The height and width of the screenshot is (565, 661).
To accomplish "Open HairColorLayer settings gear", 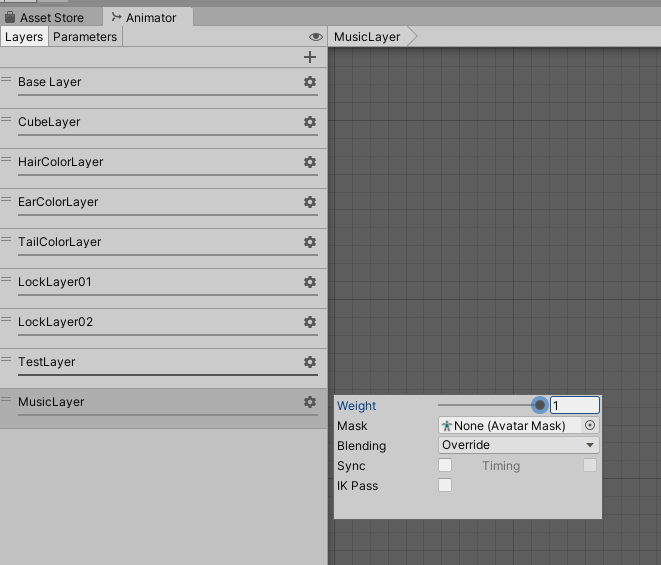I will [310, 162].
